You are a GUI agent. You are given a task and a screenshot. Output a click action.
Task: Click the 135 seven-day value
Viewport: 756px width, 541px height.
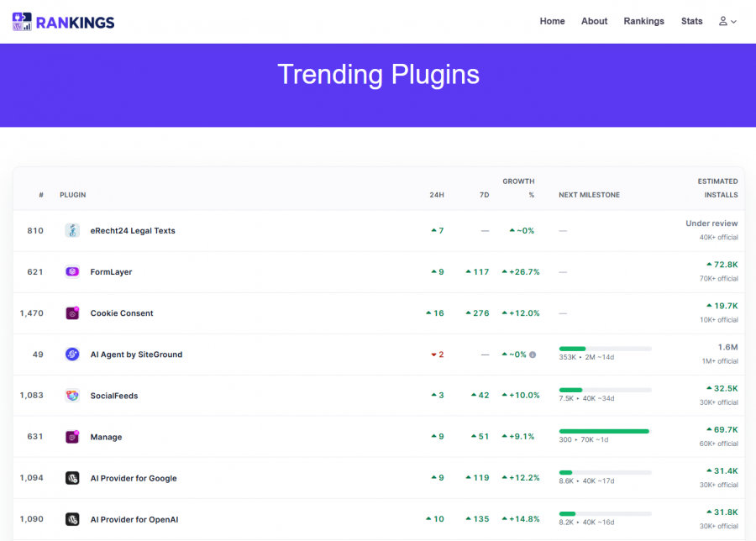point(477,519)
